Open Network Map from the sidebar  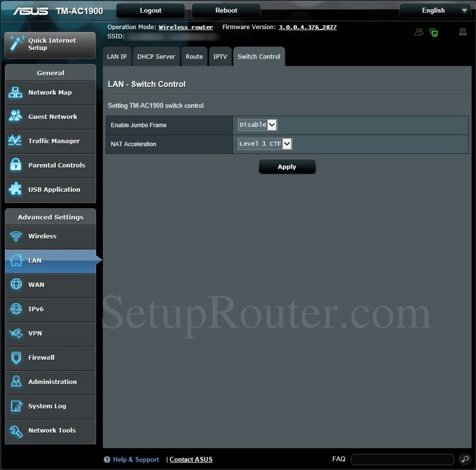tap(50, 93)
